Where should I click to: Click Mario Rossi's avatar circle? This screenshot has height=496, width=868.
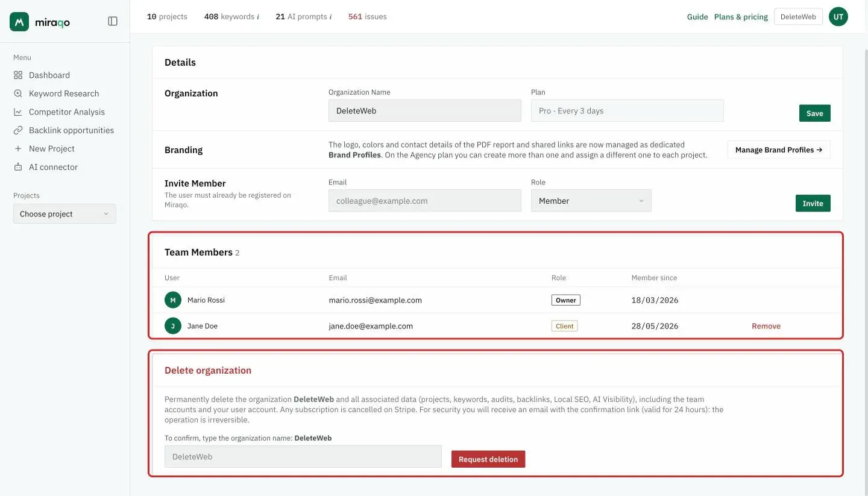tap(173, 300)
